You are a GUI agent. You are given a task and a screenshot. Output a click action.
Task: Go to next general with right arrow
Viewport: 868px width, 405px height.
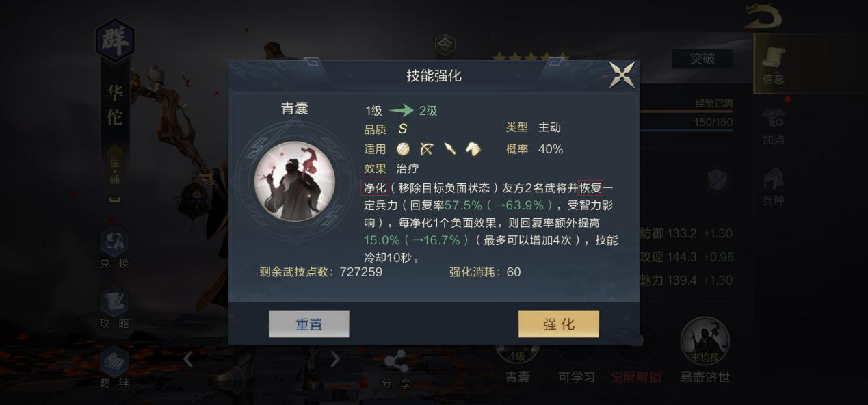[335, 358]
